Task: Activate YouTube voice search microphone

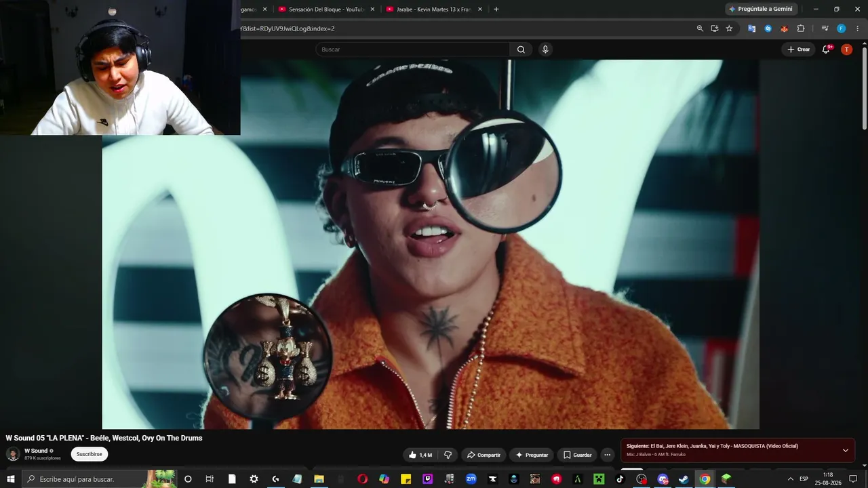Action: click(x=545, y=49)
